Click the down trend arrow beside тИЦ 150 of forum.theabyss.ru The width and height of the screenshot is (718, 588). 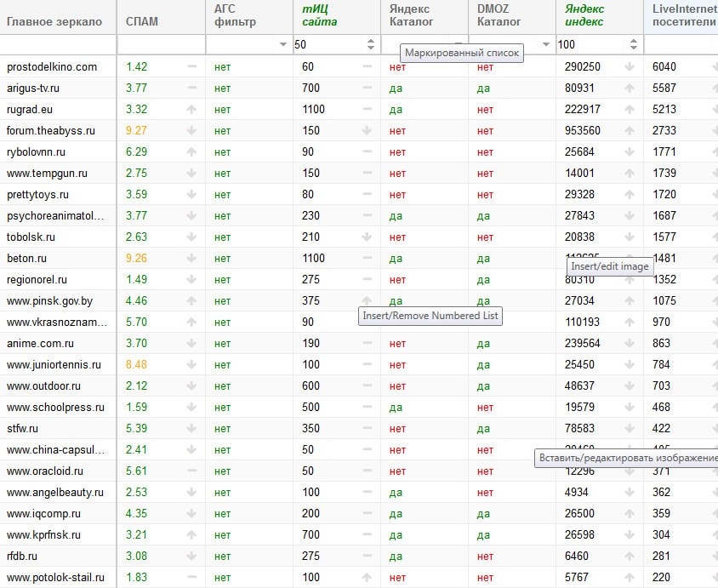[367, 130]
